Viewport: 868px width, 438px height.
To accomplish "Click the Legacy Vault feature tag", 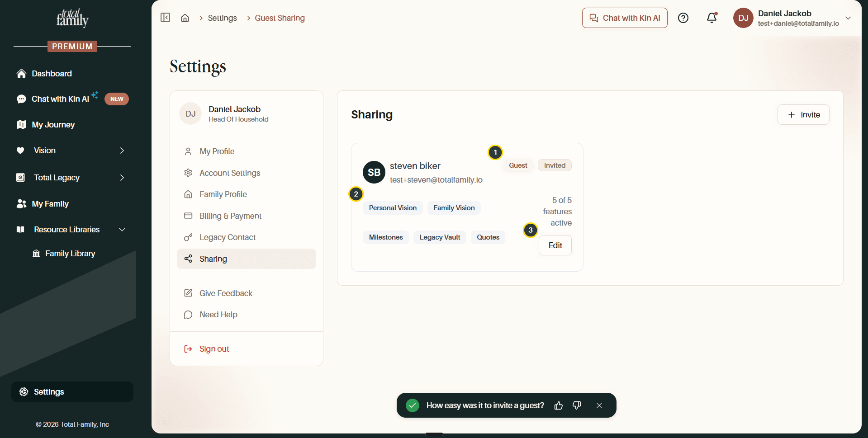I will point(440,237).
